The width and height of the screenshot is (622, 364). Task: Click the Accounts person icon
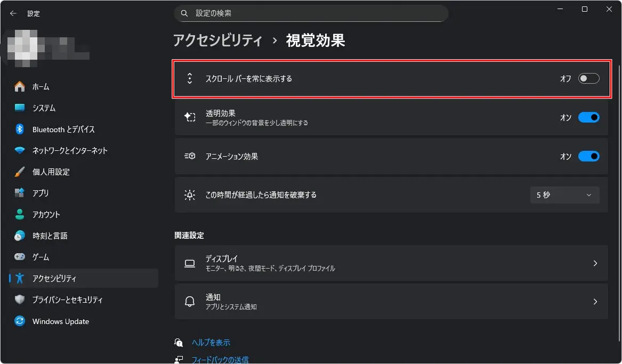tap(20, 214)
